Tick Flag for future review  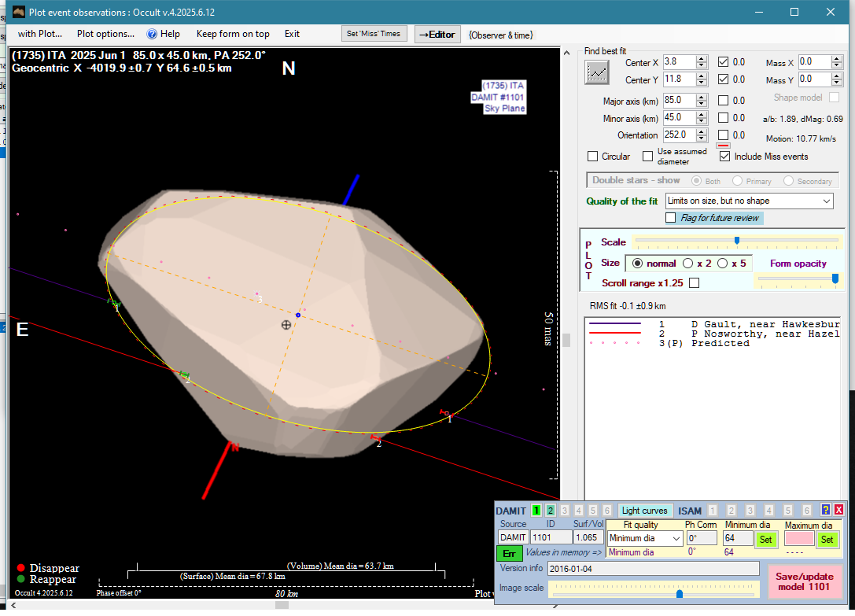coord(671,217)
